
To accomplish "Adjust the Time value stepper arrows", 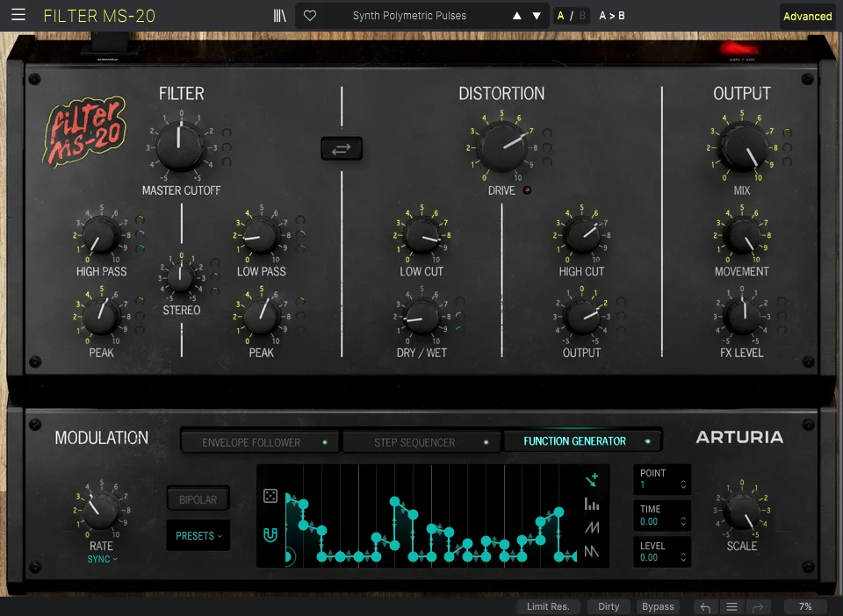I will [x=683, y=521].
